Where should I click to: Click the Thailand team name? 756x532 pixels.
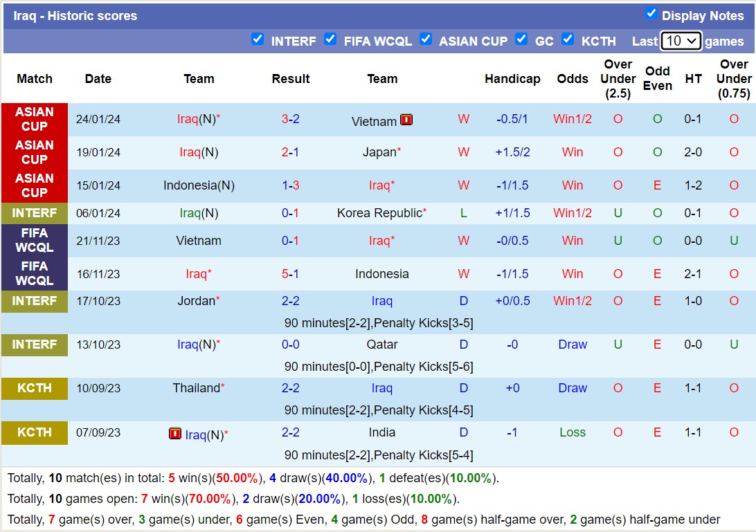pos(196,388)
